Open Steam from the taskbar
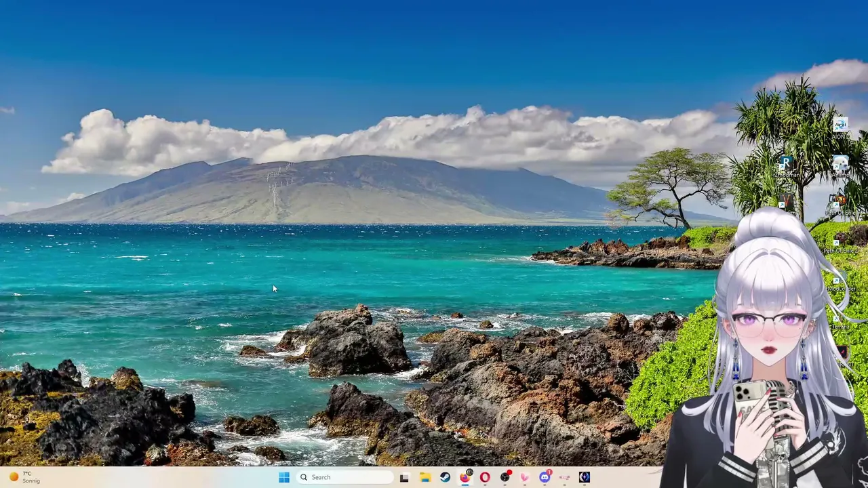Image resolution: width=868 pixels, height=488 pixels. (x=445, y=477)
